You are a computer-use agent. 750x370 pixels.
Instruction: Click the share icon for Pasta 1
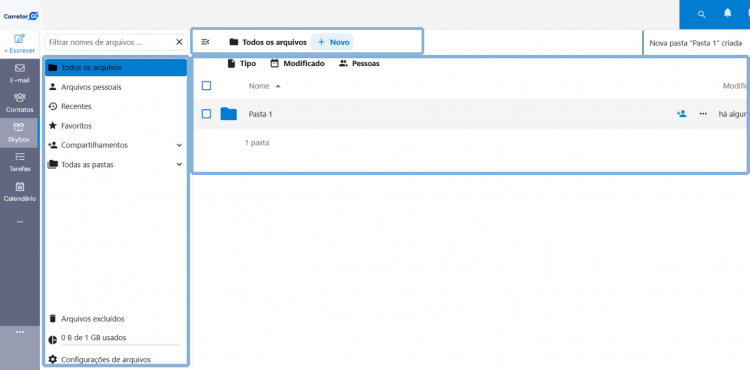(682, 114)
